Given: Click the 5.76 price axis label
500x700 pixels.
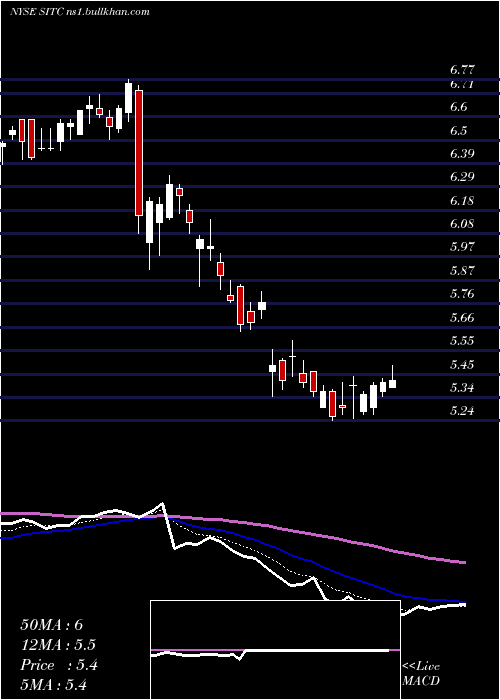Looking at the screenshot, I should click(x=462, y=294).
